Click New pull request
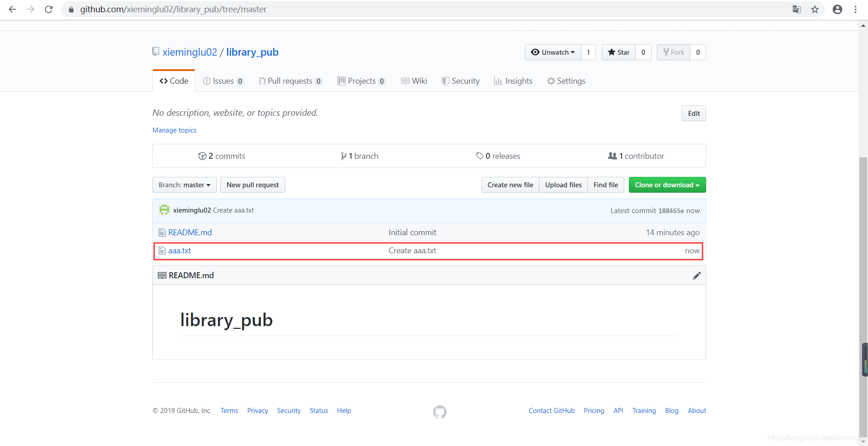868x446 pixels. coord(253,185)
